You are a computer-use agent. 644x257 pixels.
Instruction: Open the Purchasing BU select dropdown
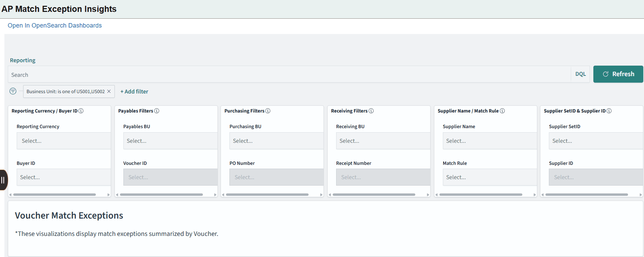click(276, 141)
